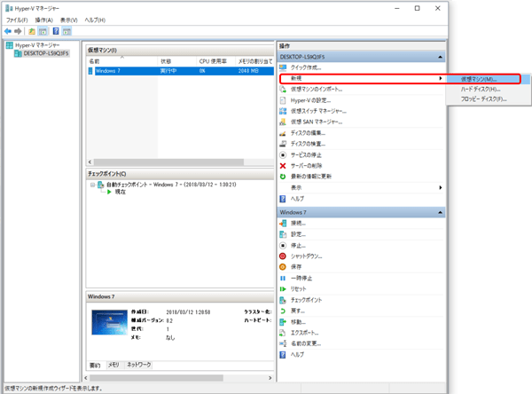Click the blue help toolbar icon
Screen dimensions: 532x394
tap(56, 31)
